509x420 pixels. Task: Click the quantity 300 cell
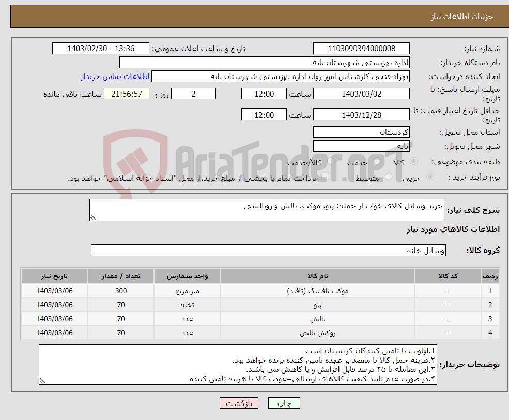[x=121, y=291]
